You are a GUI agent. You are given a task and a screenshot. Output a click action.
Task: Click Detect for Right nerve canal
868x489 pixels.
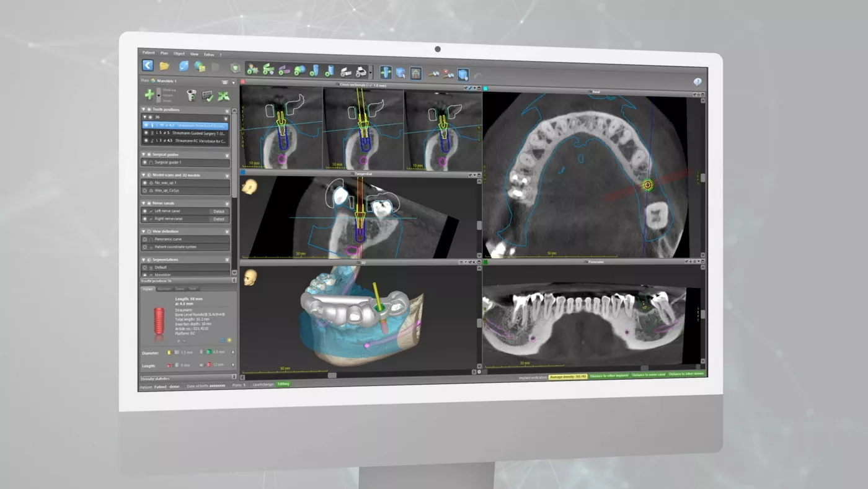(x=219, y=219)
